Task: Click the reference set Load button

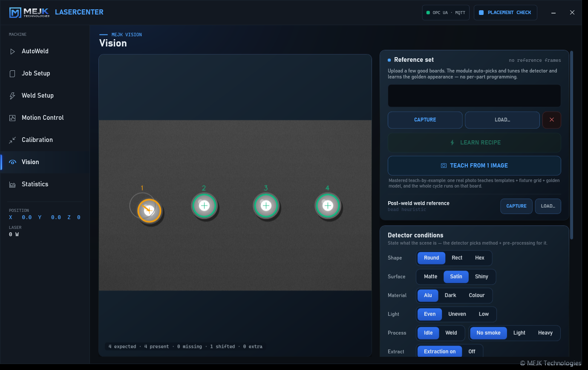Action: (x=502, y=120)
